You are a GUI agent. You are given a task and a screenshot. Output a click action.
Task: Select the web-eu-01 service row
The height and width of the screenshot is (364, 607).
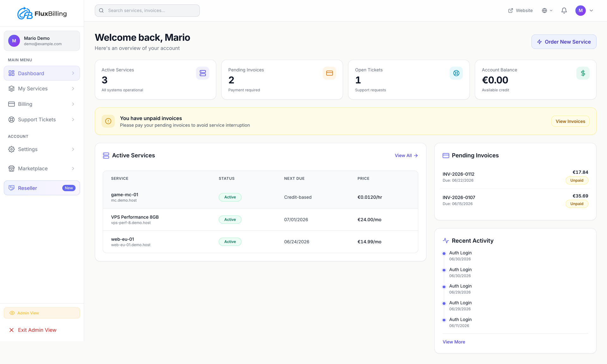[x=261, y=242]
